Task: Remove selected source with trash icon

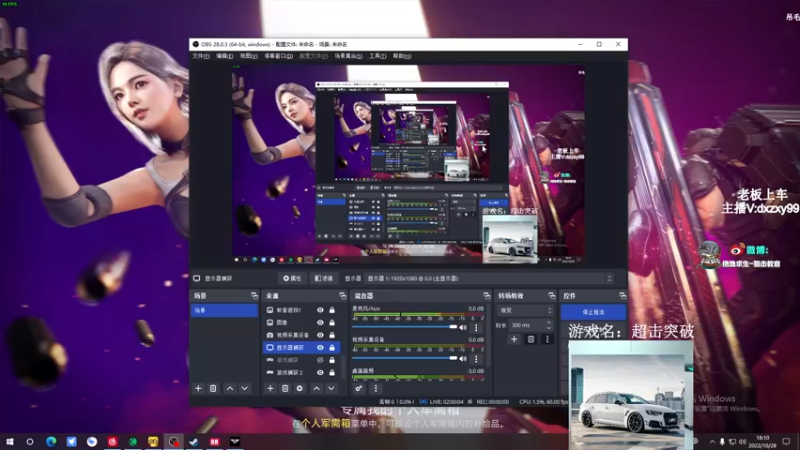Action: 285,389
